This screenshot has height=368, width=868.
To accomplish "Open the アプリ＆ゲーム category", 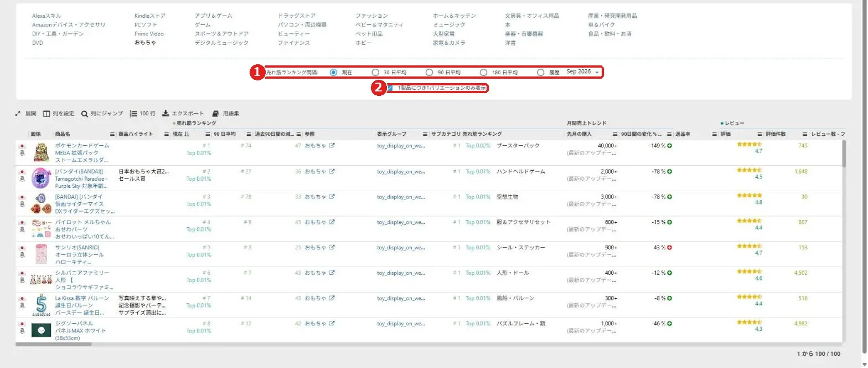I will 214,16.
